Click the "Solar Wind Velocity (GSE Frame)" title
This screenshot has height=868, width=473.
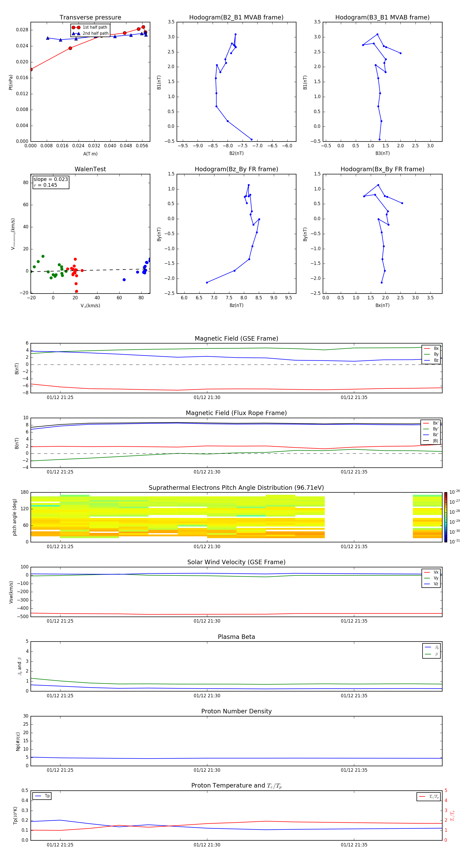click(236, 562)
